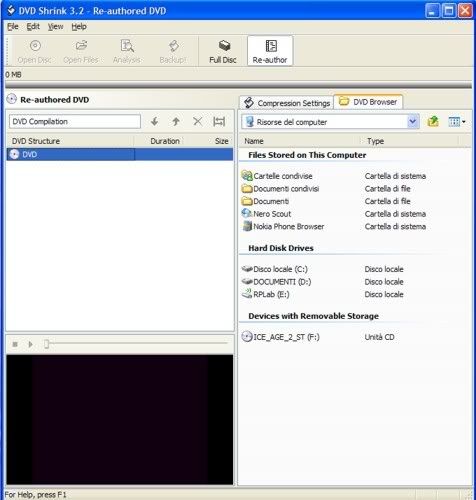Select Documenti condivisi folder

tap(281, 189)
